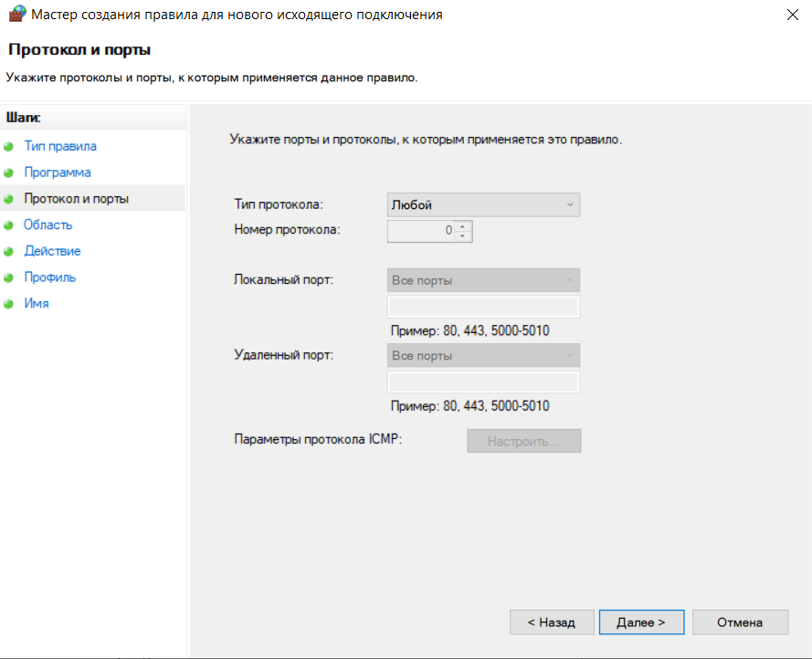Click the local port text field
The width and height of the screenshot is (812, 659).
point(483,307)
